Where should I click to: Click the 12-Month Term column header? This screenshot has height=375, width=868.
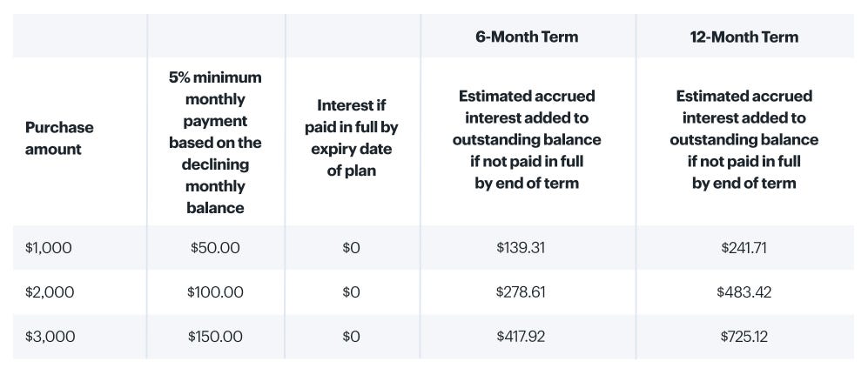click(x=744, y=37)
